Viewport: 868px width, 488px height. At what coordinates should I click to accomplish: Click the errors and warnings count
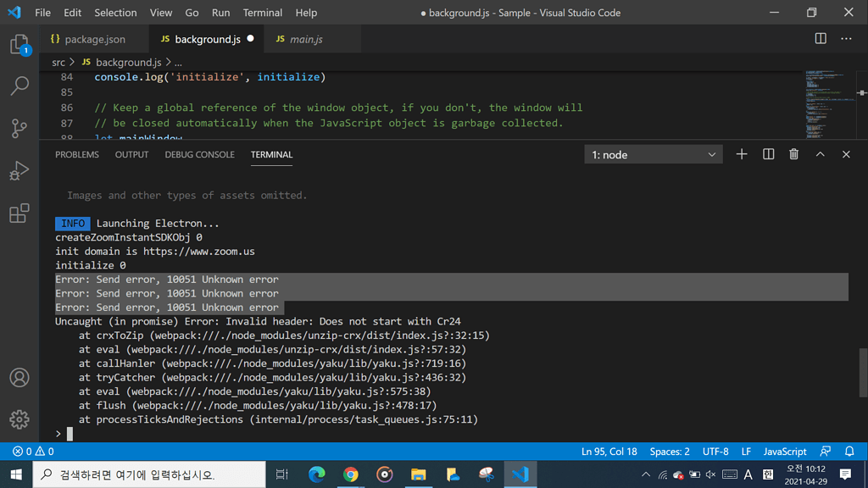pyautogui.click(x=33, y=452)
